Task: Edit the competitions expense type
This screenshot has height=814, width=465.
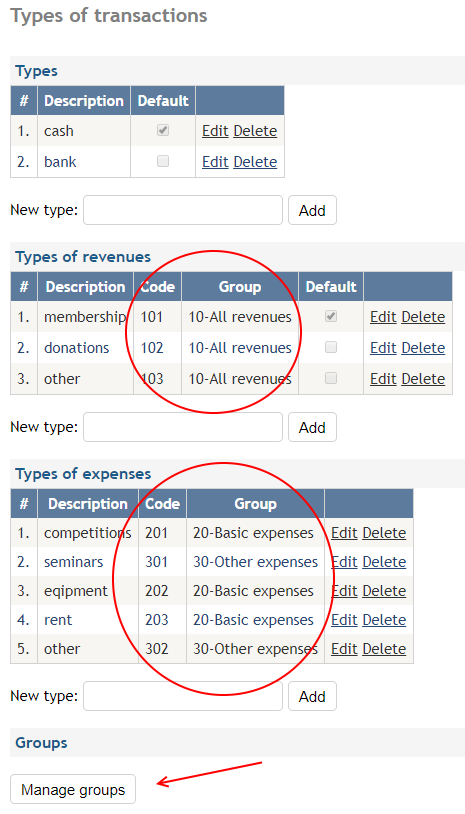Action: pyautogui.click(x=345, y=533)
